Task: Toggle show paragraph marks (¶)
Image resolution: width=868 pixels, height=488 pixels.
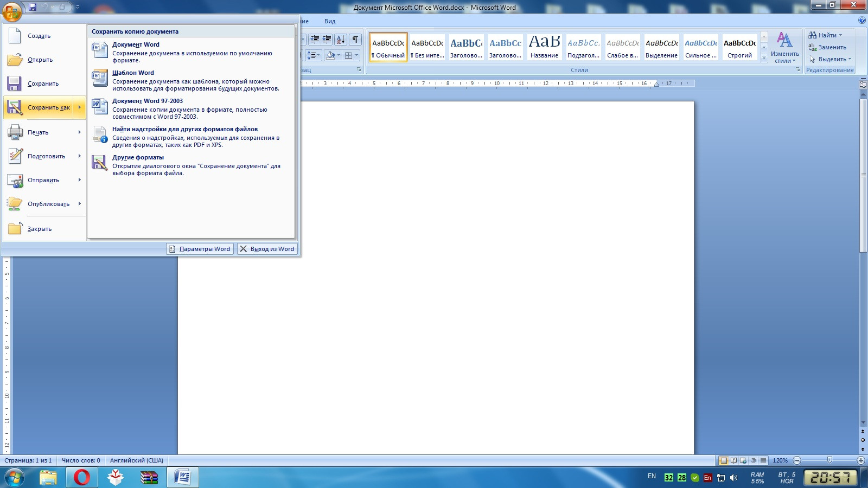Action: [x=355, y=40]
